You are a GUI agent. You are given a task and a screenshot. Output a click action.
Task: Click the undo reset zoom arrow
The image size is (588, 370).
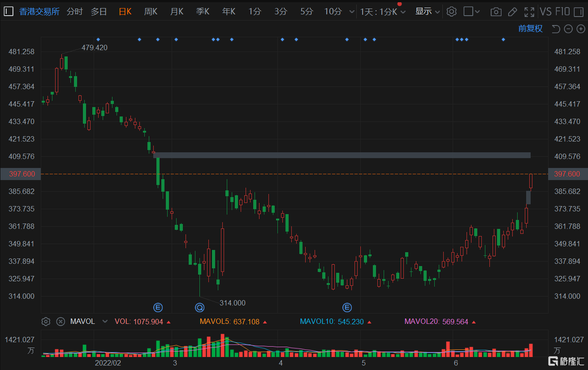[556, 29]
